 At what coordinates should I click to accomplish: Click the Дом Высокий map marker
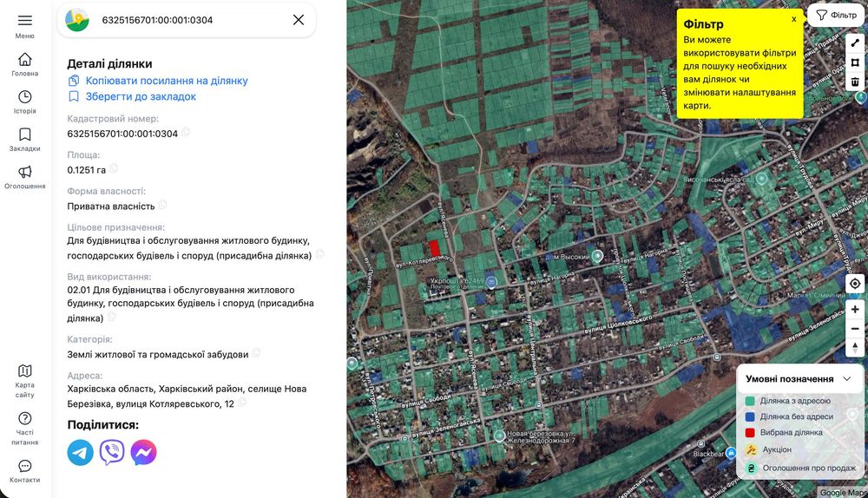point(597,256)
